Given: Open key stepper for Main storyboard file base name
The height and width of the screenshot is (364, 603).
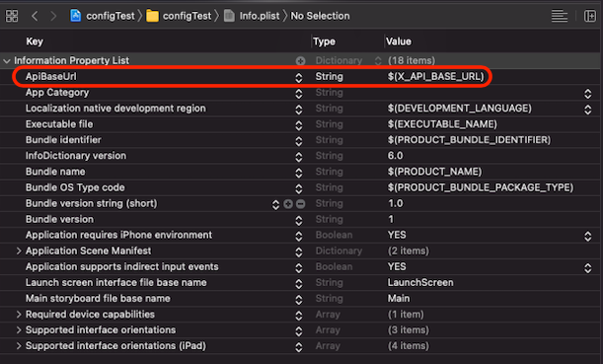Looking at the screenshot, I should (299, 300).
